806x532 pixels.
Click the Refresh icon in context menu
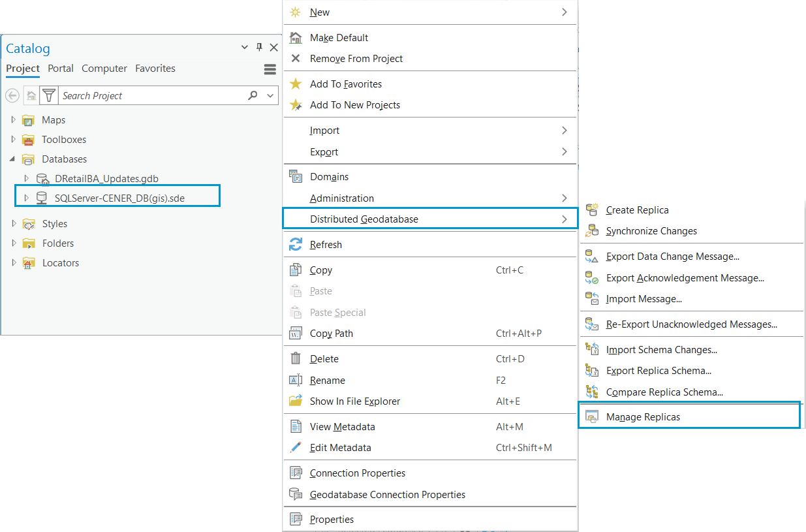pyautogui.click(x=296, y=245)
